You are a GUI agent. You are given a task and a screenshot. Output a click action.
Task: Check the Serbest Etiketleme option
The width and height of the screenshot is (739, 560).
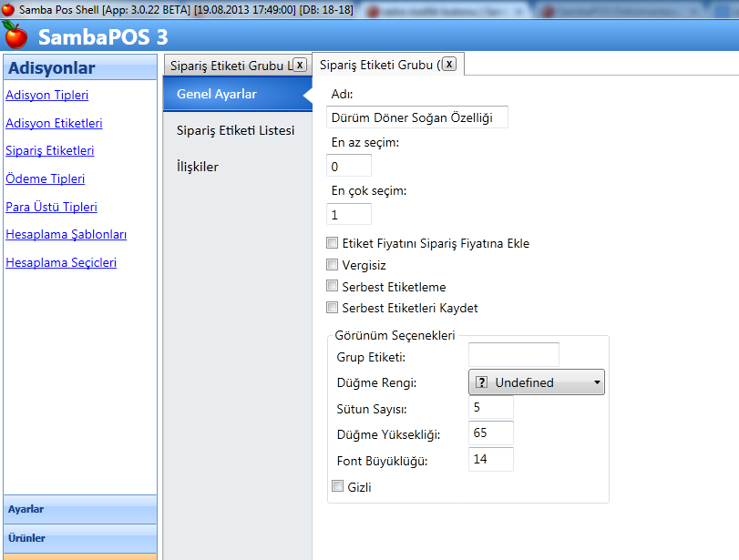click(x=333, y=287)
